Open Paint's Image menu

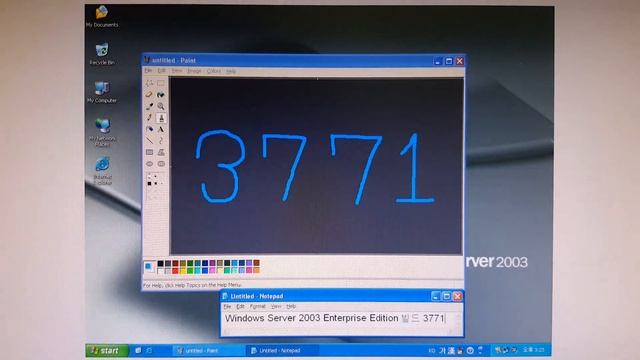[x=194, y=71]
